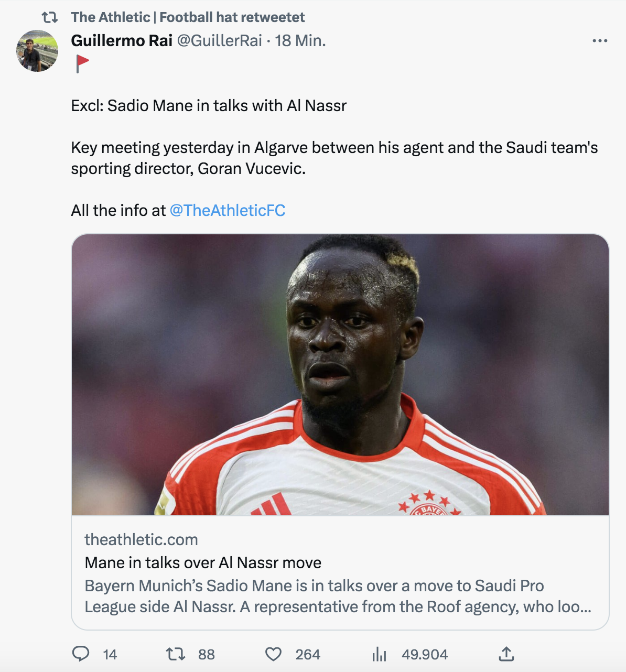The image size is (626, 672).
Task: Open Guillermo Rai's profile avatar
Action: pos(37,51)
